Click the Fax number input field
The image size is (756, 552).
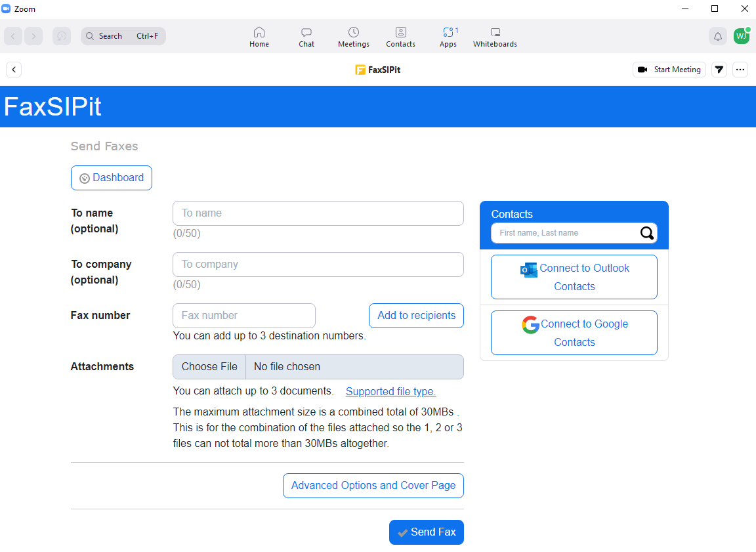click(244, 315)
